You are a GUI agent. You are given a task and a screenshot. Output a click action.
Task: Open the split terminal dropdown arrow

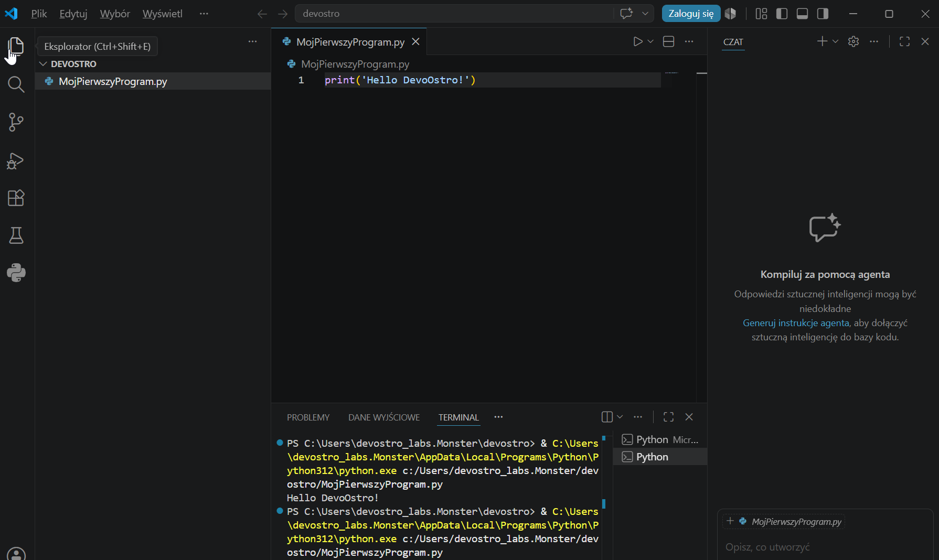pyautogui.click(x=620, y=417)
